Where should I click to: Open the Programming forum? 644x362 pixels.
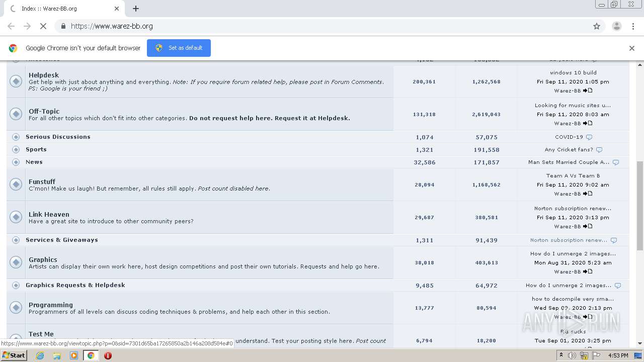[51, 305]
